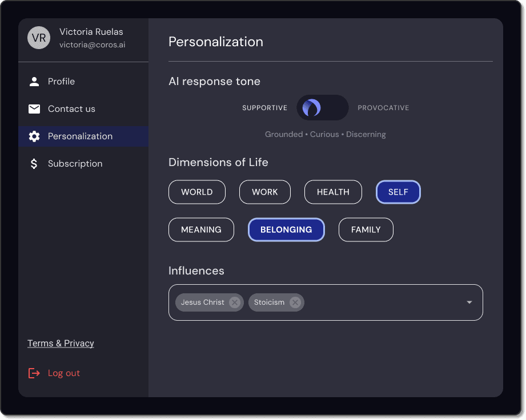Image resolution: width=526 pixels, height=420 pixels.
Task: Select the PROVOCATIVE tone label
Action: [383, 108]
